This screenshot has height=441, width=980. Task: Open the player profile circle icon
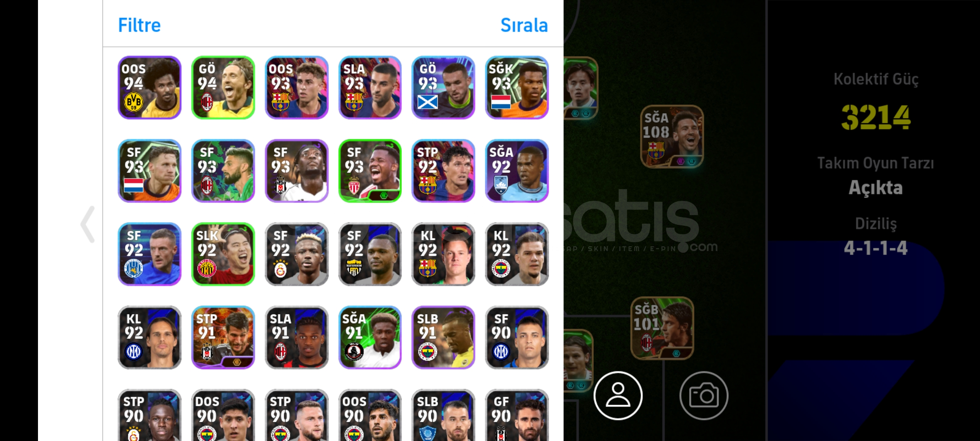point(618,395)
